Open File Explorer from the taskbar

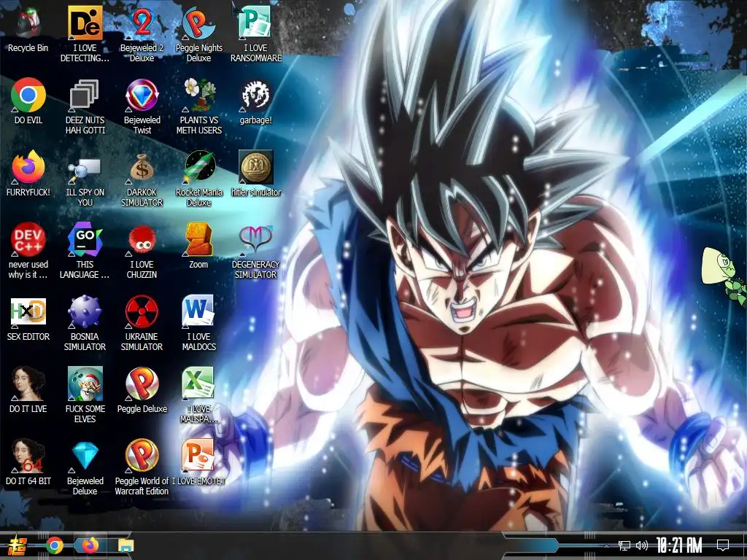[126, 545]
